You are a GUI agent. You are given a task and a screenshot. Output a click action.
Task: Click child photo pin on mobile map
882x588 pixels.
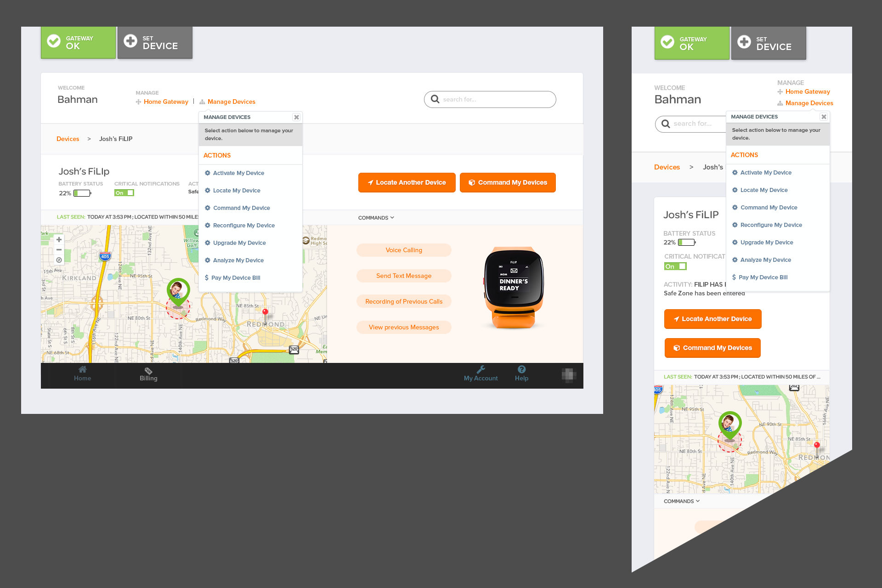(730, 425)
